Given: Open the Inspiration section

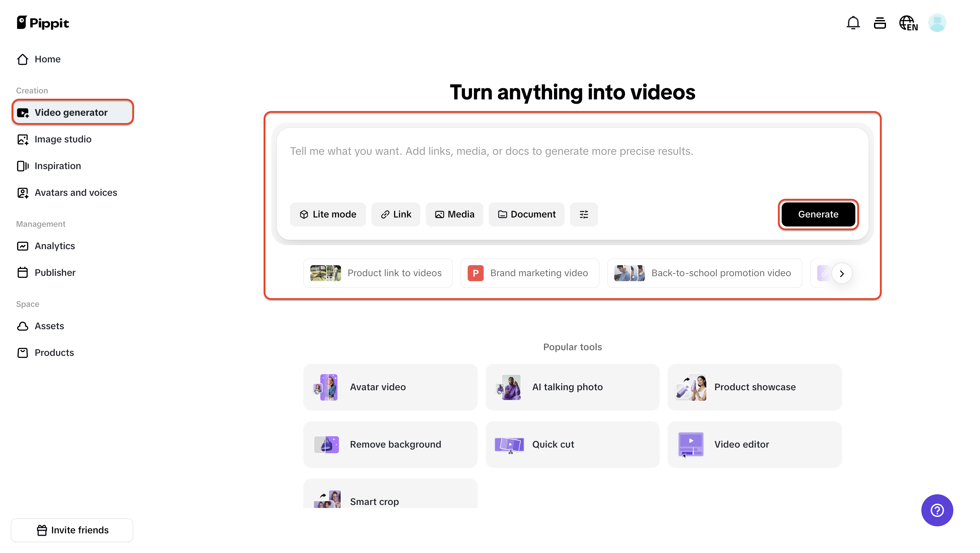Looking at the screenshot, I should (58, 166).
